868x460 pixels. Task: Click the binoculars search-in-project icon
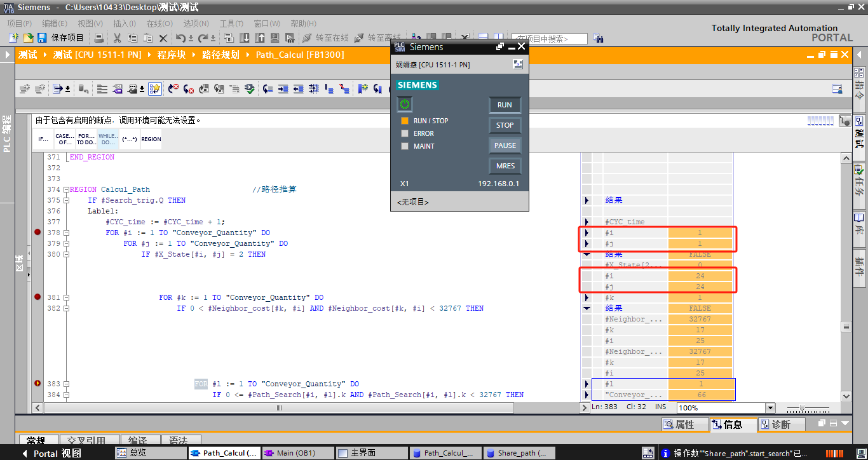[x=598, y=39]
